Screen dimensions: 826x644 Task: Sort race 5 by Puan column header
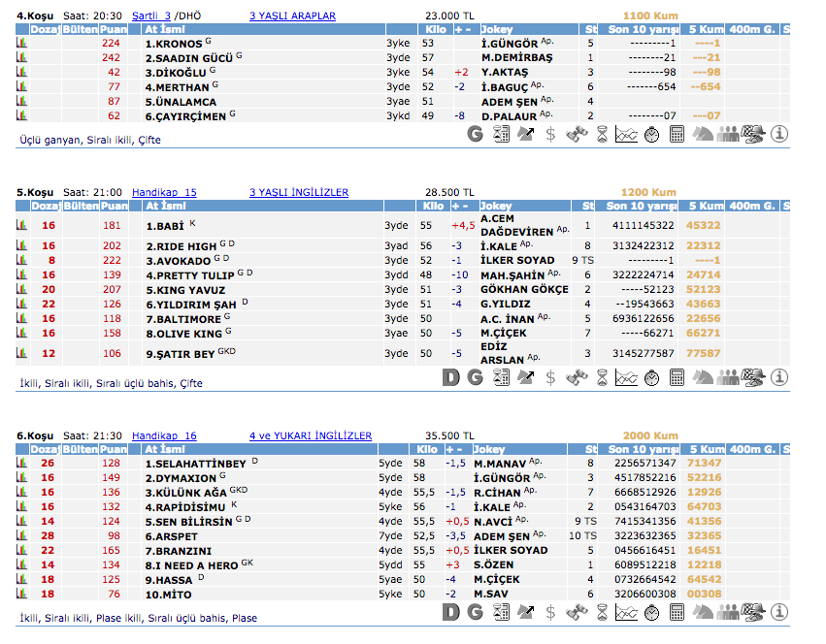[x=115, y=206]
